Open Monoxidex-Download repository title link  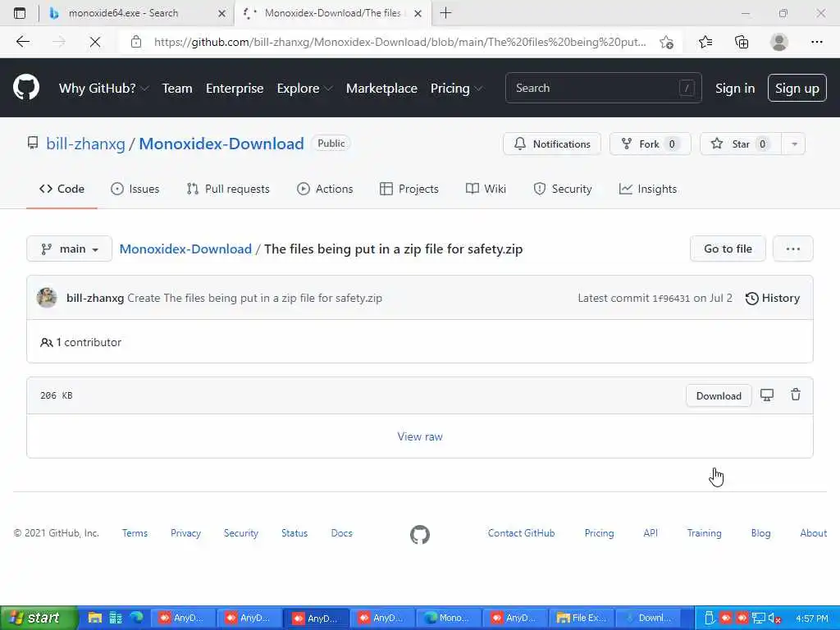pos(221,144)
